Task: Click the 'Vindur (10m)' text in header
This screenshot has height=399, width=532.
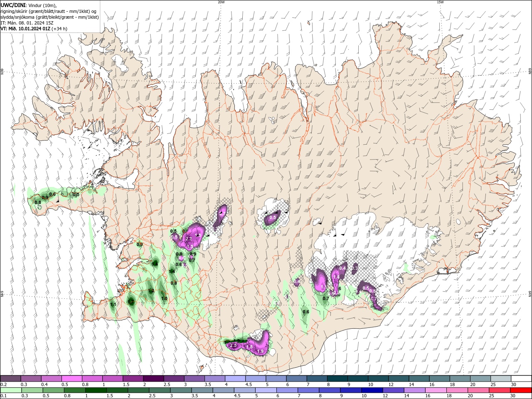Action: [x=42, y=5]
